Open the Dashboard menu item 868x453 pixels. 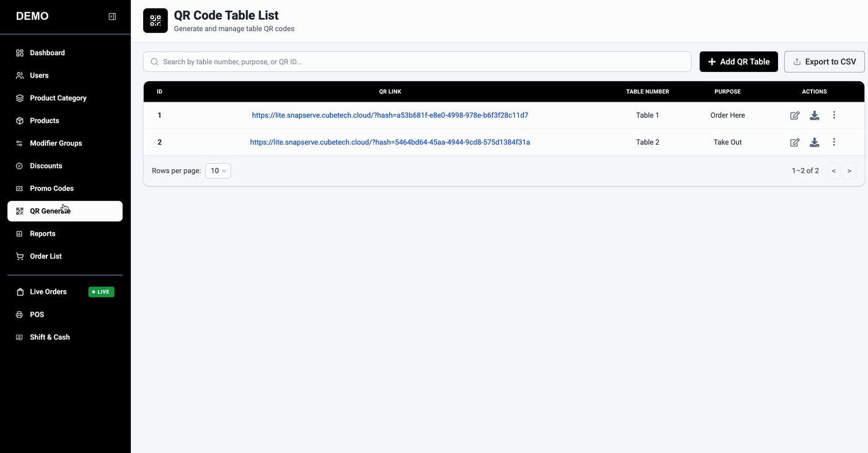[65, 53]
